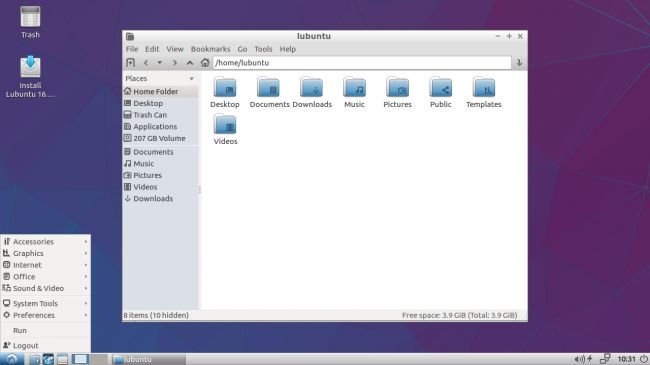Expand the Accessories submenu
This screenshot has height=365, width=650.
point(46,241)
